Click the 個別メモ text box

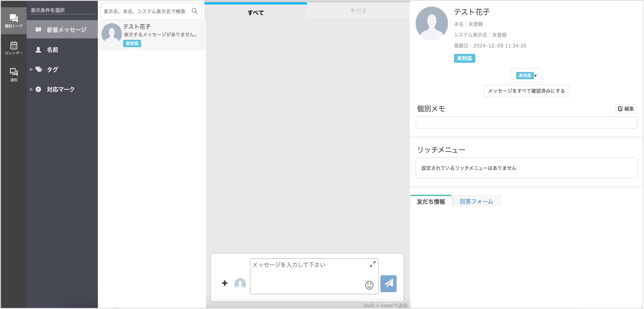point(526,122)
